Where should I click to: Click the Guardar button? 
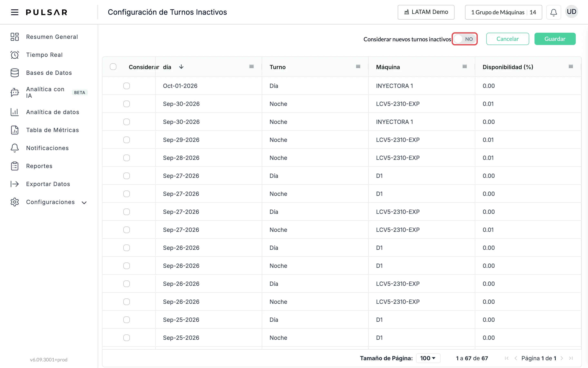click(555, 39)
